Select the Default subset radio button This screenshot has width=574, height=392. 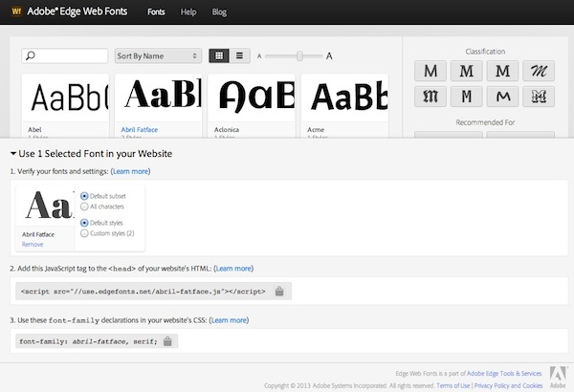pyautogui.click(x=84, y=196)
